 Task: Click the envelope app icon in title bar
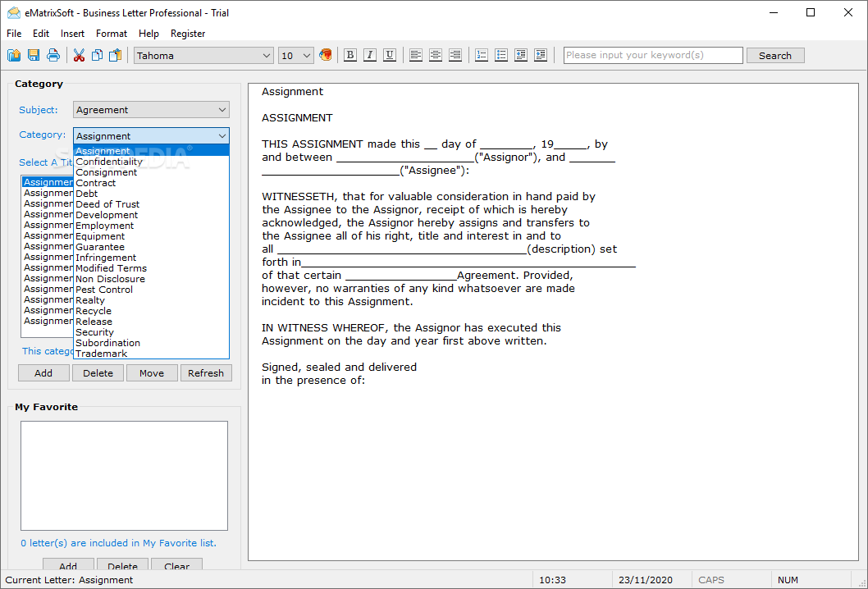click(x=14, y=13)
